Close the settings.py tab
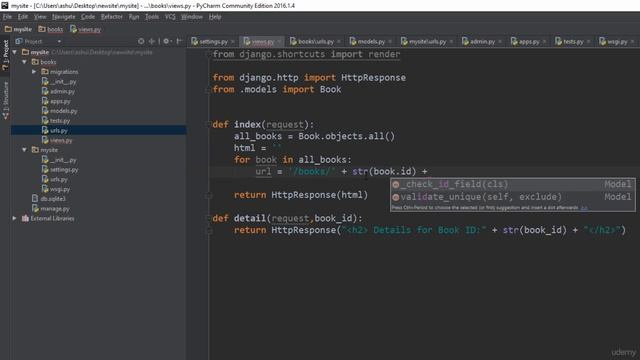 click(233, 42)
